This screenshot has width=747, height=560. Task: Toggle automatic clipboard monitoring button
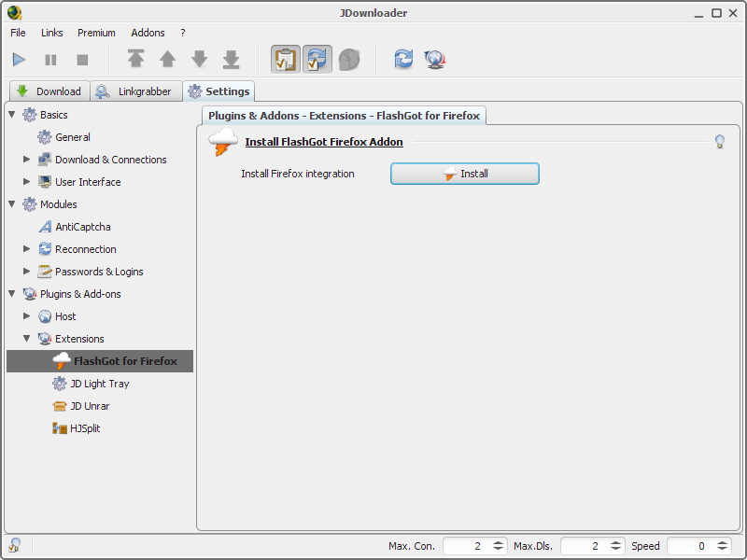tap(317, 59)
